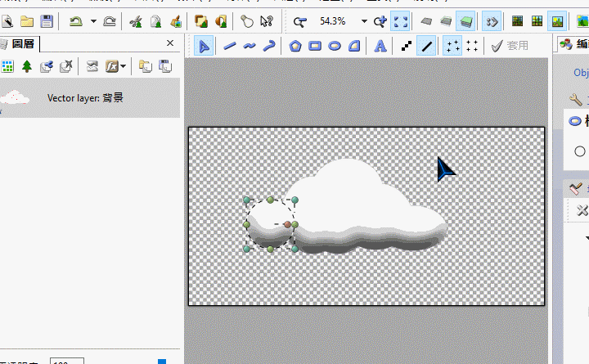Viewport: 589px width, 364px height.
Task: Click the image with grid overlay icon
Action: 537,21
